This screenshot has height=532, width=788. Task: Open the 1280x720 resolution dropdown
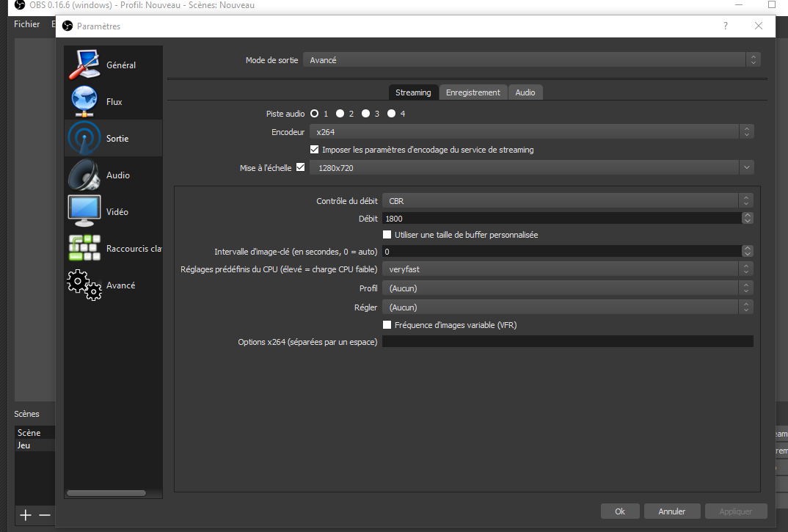[532, 167]
